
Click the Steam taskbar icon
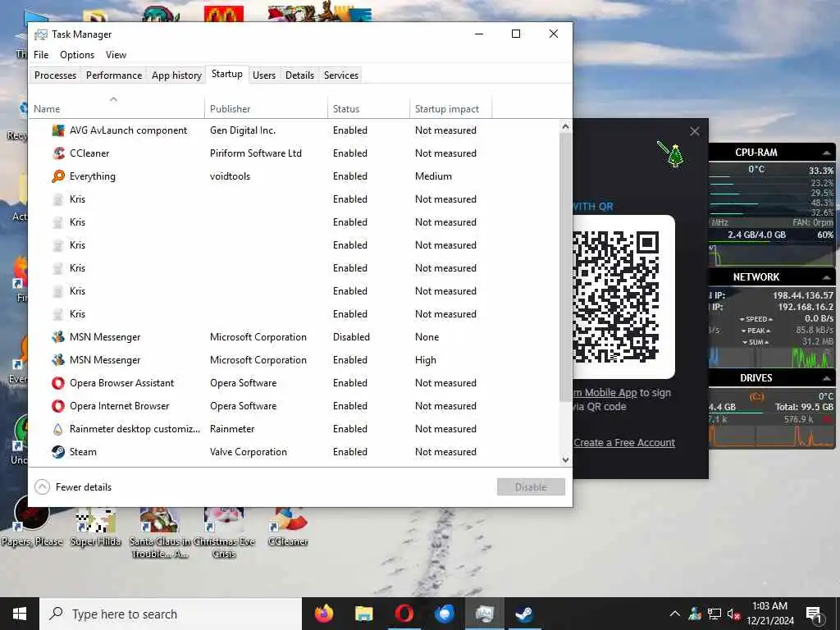point(524,614)
